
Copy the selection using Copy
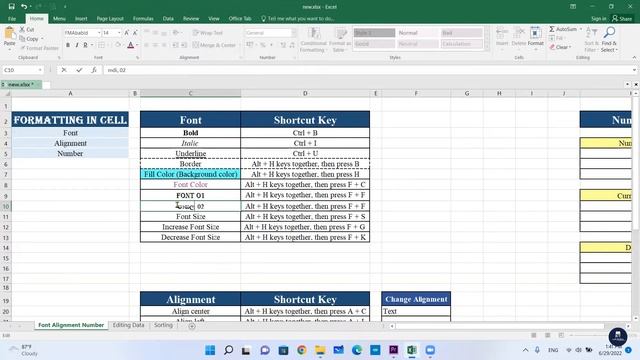29,39
